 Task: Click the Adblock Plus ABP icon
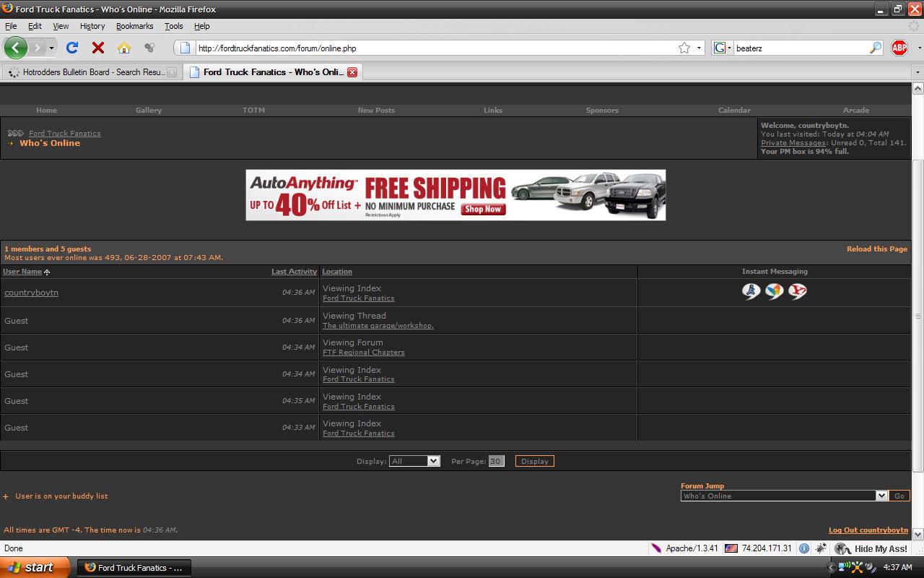point(899,48)
